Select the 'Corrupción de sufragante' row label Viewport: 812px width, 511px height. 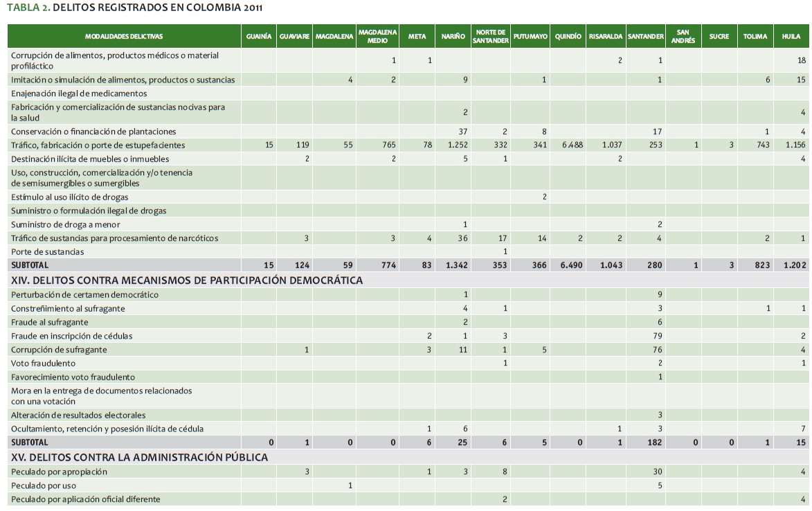click(x=59, y=350)
